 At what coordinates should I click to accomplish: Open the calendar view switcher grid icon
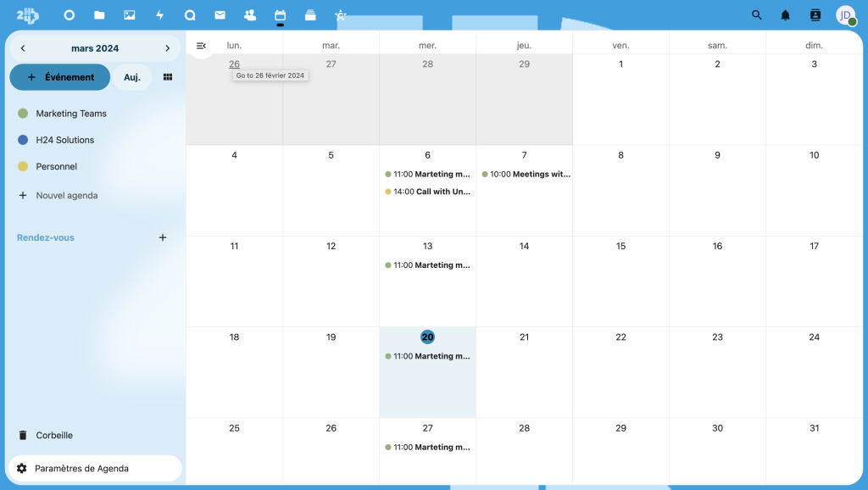pyautogui.click(x=168, y=77)
